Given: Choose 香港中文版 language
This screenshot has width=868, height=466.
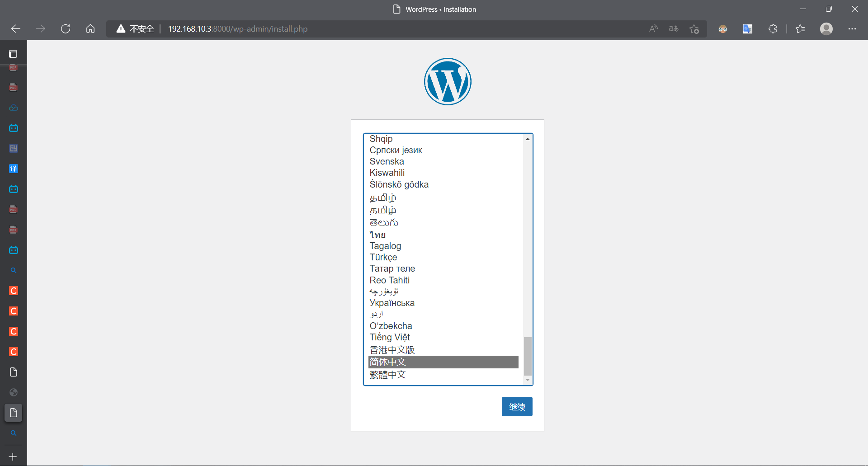Looking at the screenshot, I should (443, 350).
